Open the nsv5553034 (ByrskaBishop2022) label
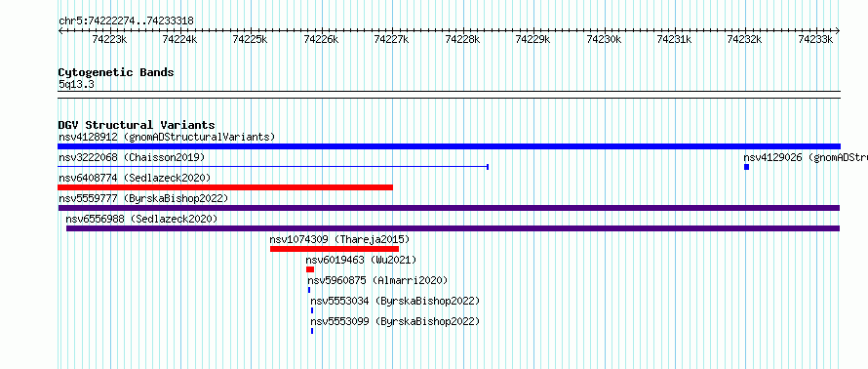The width and height of the screenshot is (868, 369). pos(395,301)
